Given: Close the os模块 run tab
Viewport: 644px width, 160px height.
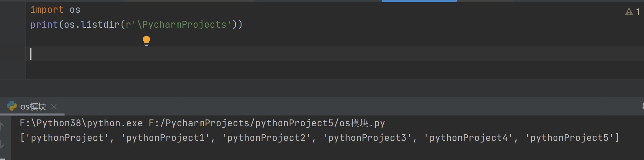Looking at the screenshot, I should point(54,107).
